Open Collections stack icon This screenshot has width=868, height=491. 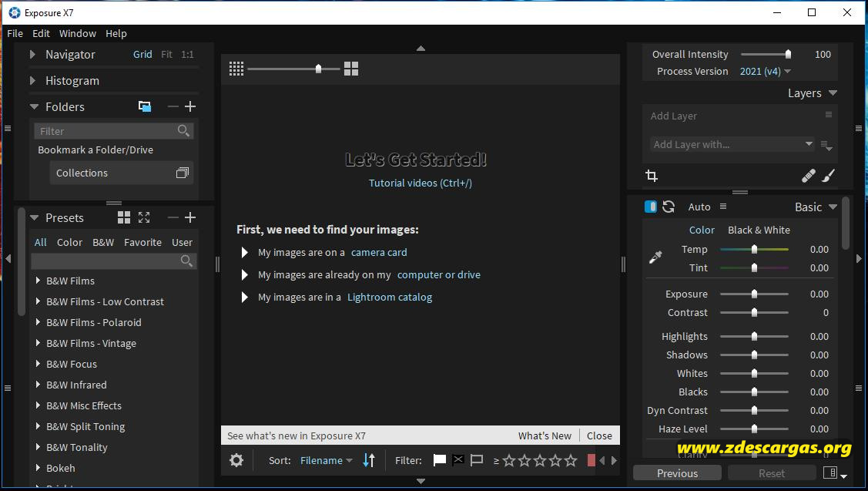click(182, 173)
